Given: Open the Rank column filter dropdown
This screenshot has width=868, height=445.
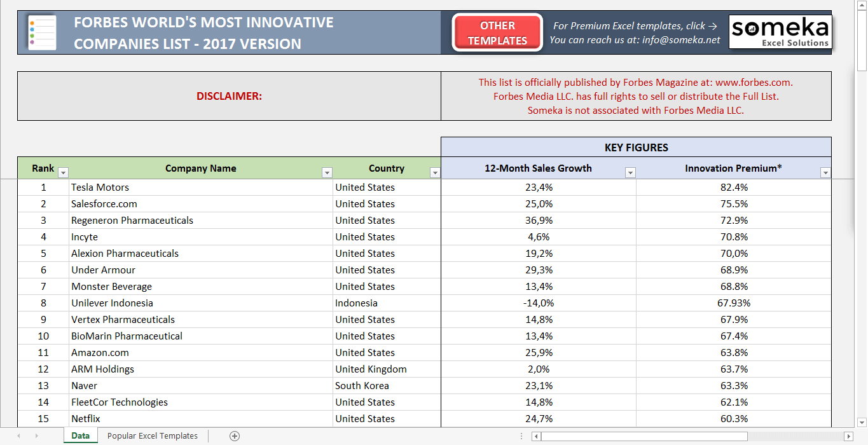Looking at the screenshot, I should 63,172.
